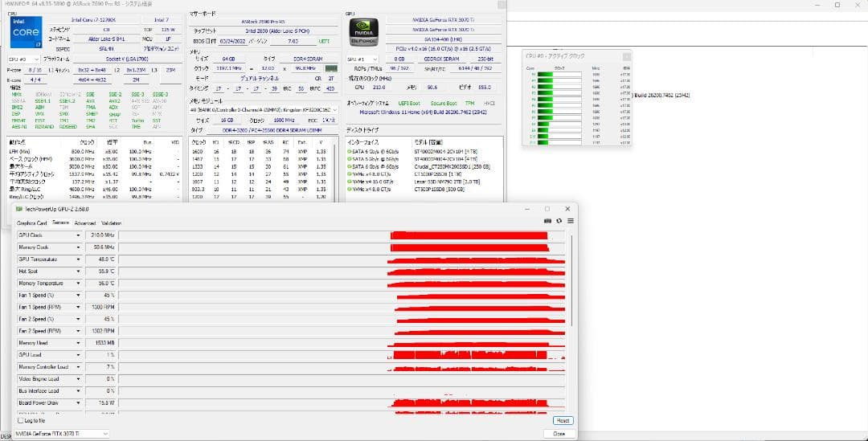Open the Memory Clock sensor dropdown
The width and height of the screenshot is (868, 441).
pos(78,247)
